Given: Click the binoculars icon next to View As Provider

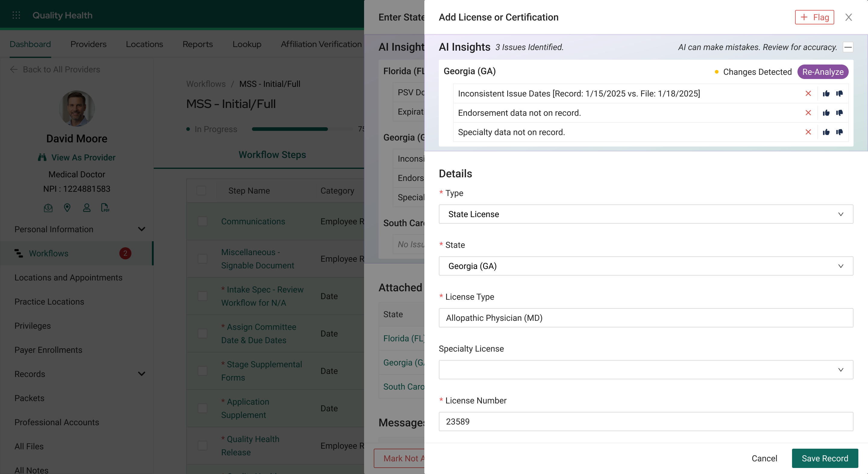Looking at the screenshot, I should (x=42, y=157).
